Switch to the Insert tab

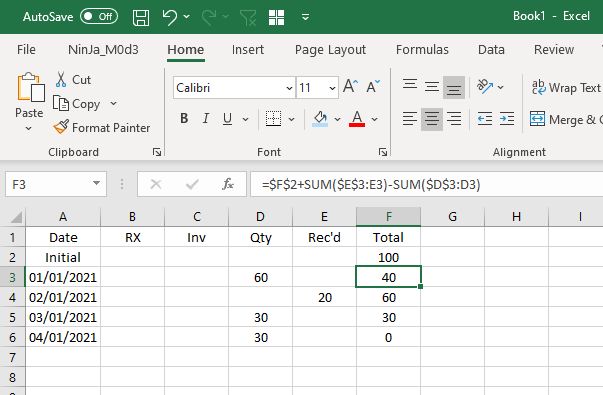pyautogui.click(x=248, y=50)
